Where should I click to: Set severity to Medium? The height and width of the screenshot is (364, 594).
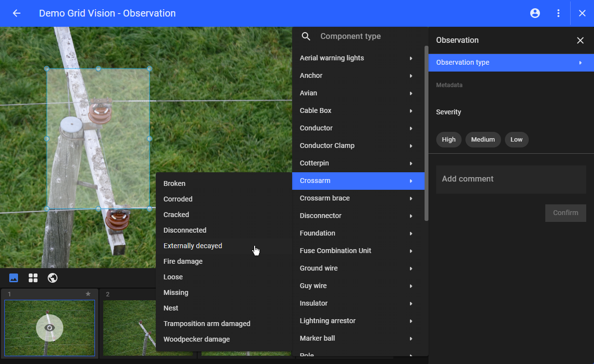pyautogui.click(x=483, y=140)
